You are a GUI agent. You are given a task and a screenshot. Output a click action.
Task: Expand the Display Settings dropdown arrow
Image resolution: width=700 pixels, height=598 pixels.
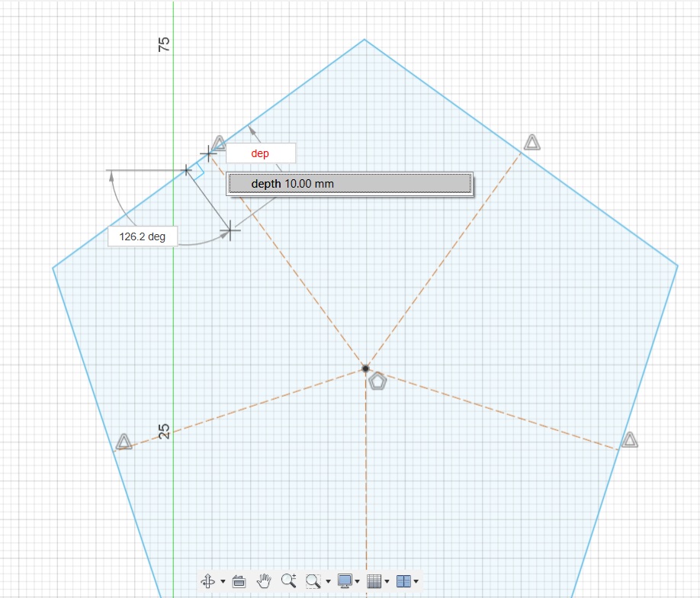(x=357, y=581)
